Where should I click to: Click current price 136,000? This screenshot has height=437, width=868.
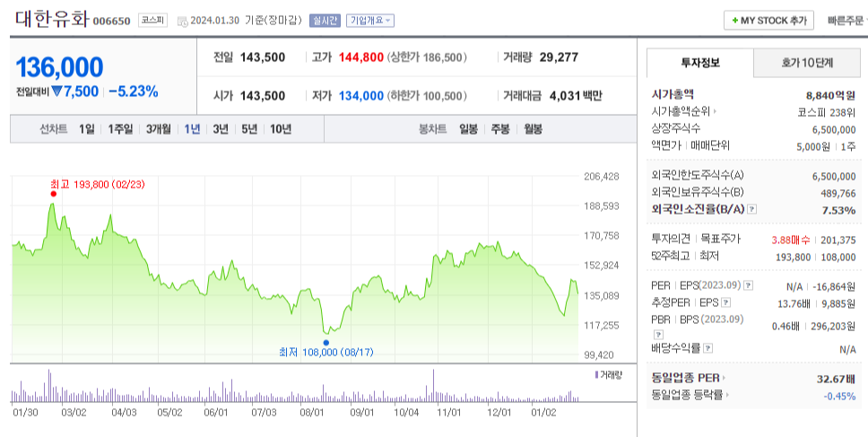tap(59, 67)
